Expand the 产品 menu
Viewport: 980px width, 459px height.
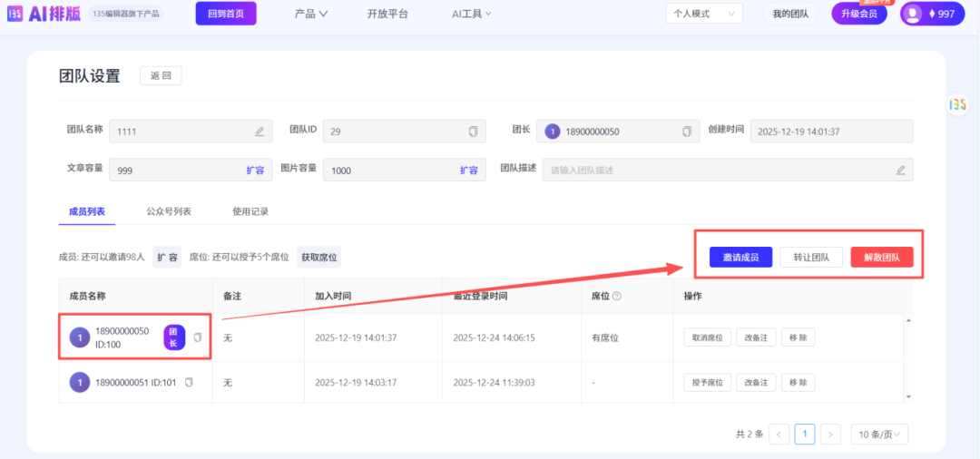click(311, 14)
